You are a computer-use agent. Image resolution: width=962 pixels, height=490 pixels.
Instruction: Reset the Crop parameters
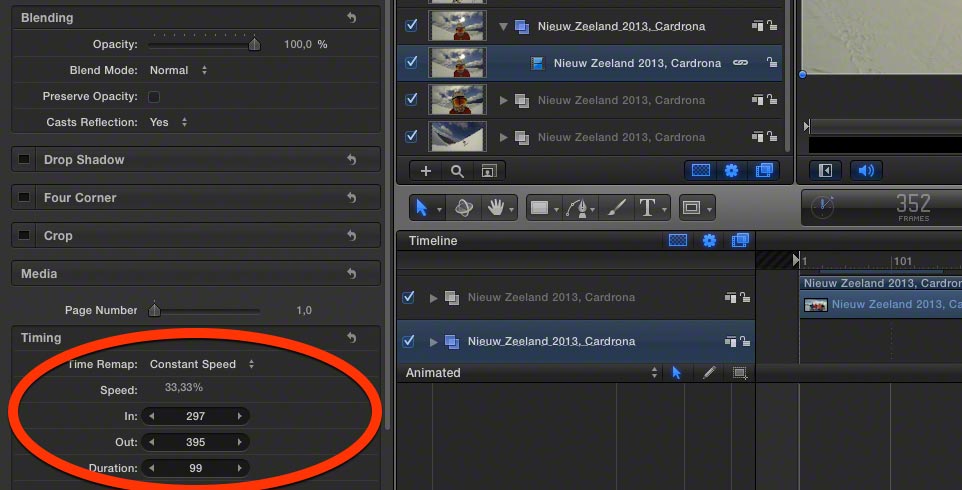click(352, 235)
